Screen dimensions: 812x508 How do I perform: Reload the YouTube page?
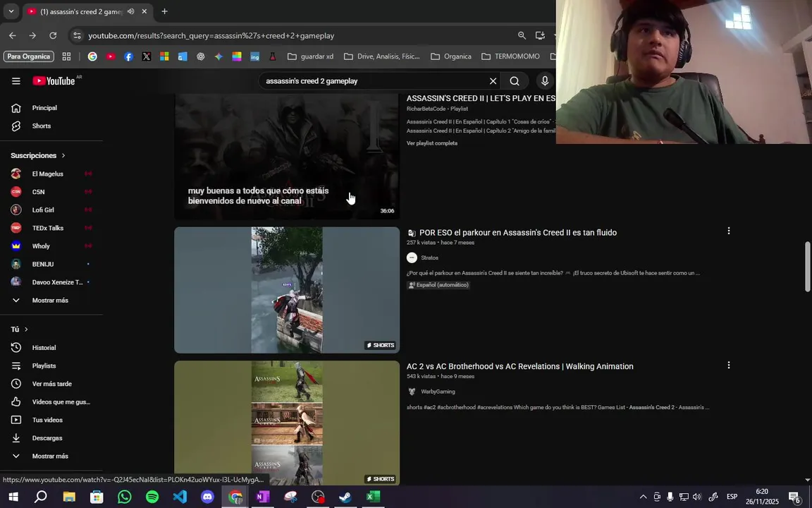pos(53,36)
